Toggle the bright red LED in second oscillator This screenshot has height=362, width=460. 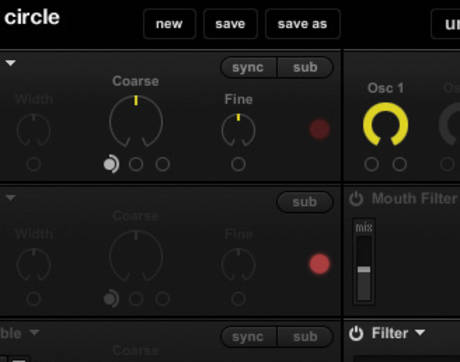(320, 264)
